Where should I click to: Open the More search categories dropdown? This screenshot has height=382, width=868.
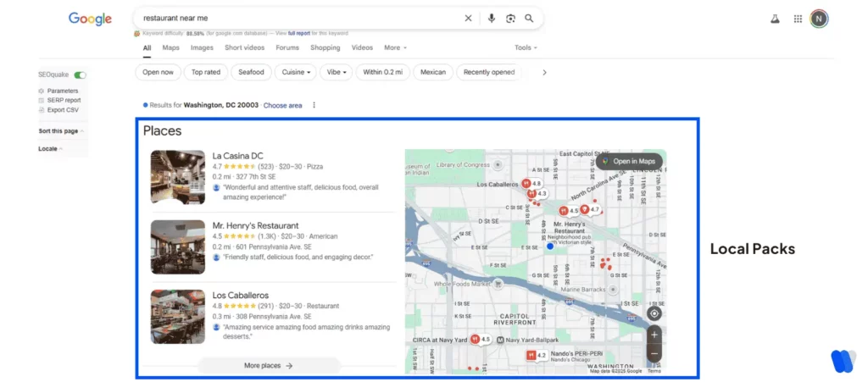[395, 48]
